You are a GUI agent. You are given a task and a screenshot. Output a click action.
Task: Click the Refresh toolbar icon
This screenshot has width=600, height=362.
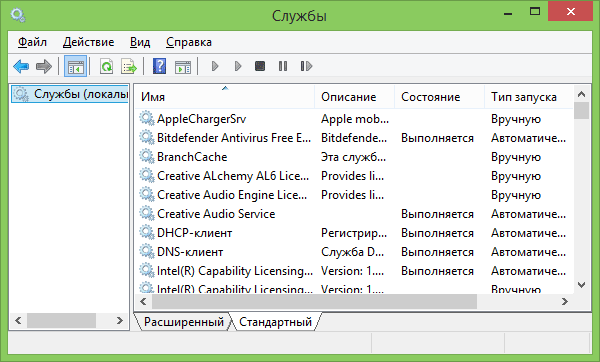click(106, 67)
